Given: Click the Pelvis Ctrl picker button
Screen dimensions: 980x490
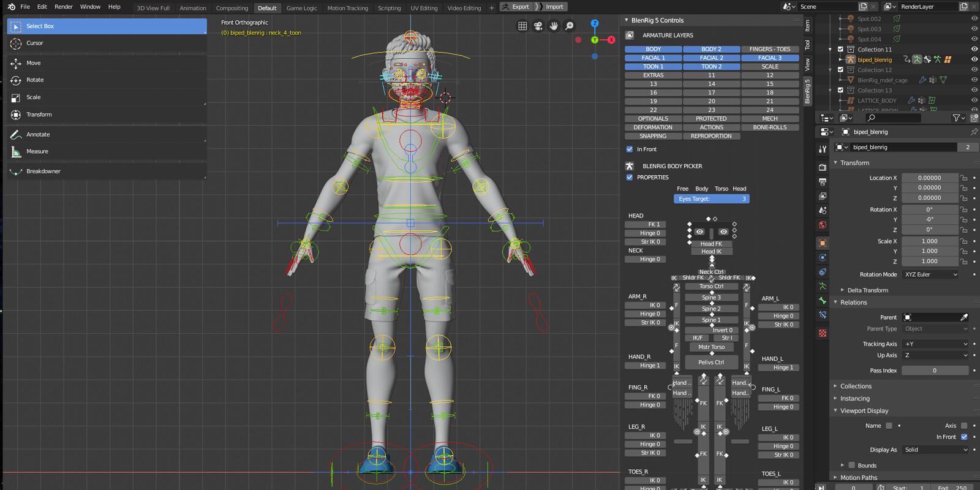Looking at the screenshot, I should tap(711, 362).
